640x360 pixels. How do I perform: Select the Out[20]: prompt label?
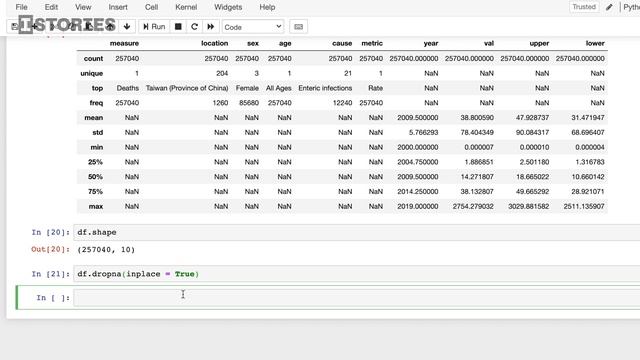(x=51, y=249)
